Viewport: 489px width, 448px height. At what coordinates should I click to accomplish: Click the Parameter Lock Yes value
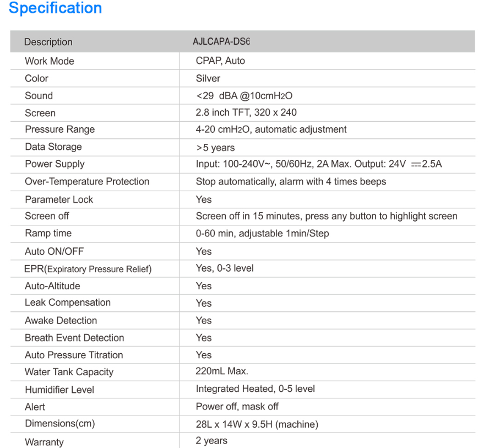point(204,199)
